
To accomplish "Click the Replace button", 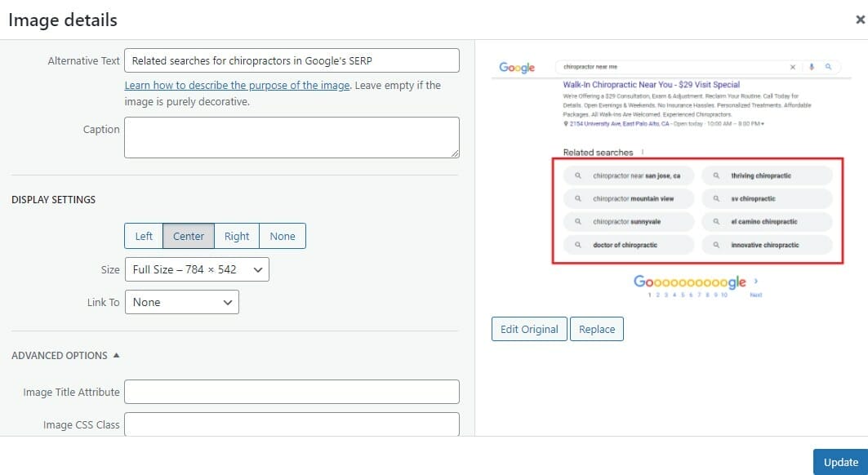I will click(x=597, y=329).
